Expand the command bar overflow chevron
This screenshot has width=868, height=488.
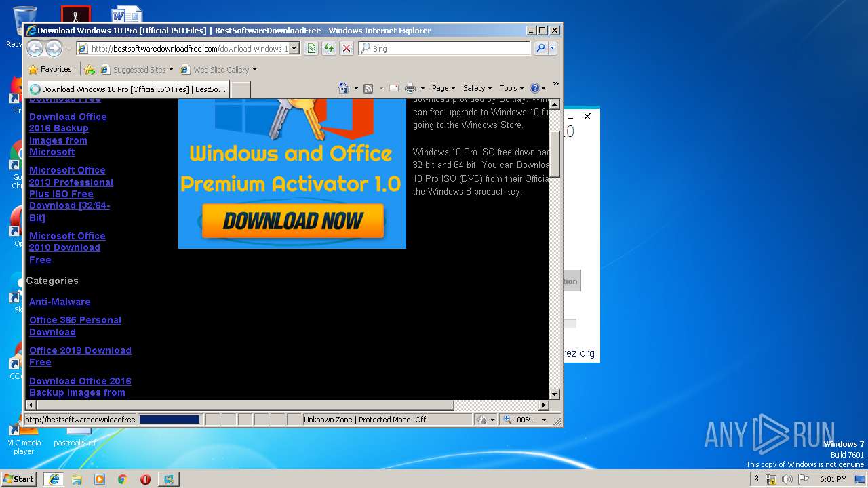[x=555, y=84]
